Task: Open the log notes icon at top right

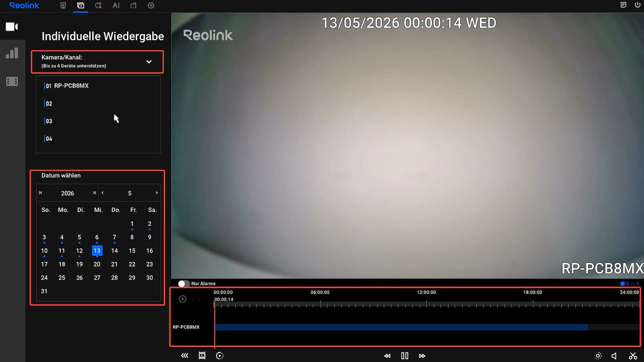Action: [623, 5]
